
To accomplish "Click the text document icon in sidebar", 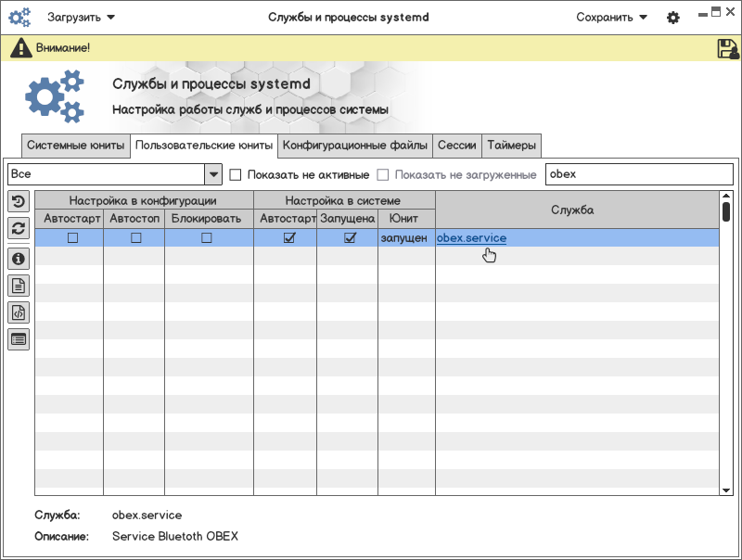I will (19, 286).
